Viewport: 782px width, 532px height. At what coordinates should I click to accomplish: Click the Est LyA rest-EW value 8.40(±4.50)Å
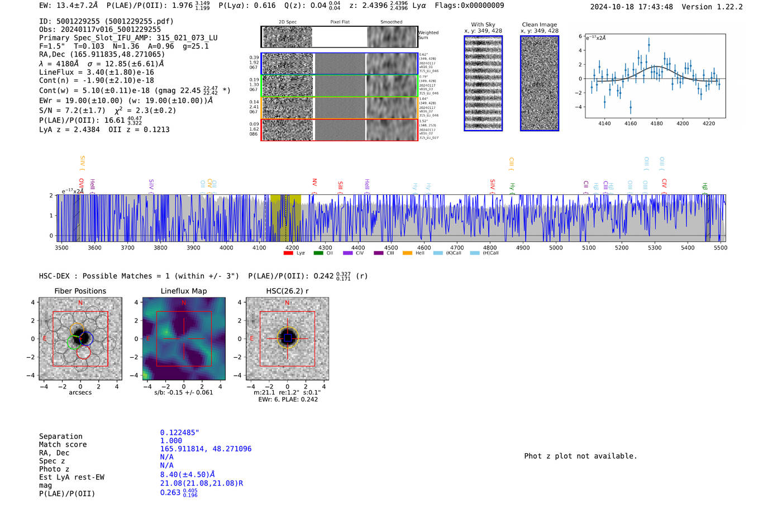click(x=188, y=475)
